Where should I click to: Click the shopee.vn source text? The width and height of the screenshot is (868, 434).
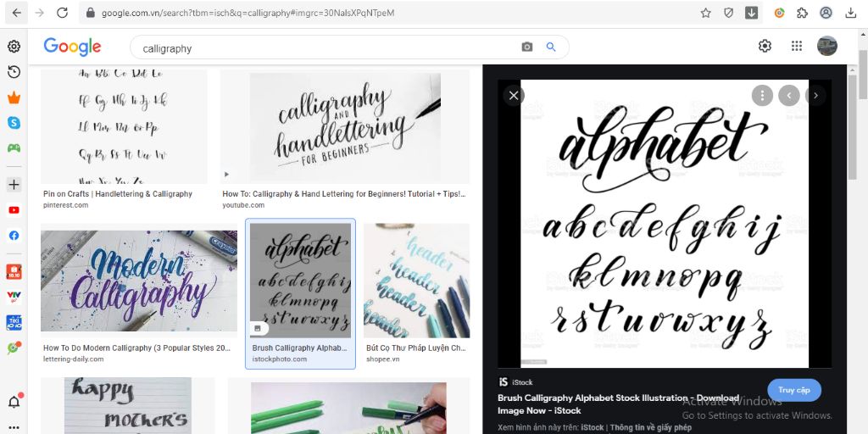coord(383,359)
